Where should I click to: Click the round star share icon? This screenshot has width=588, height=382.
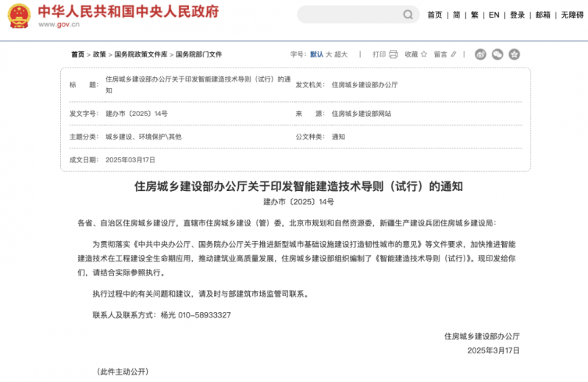[514, 54]
